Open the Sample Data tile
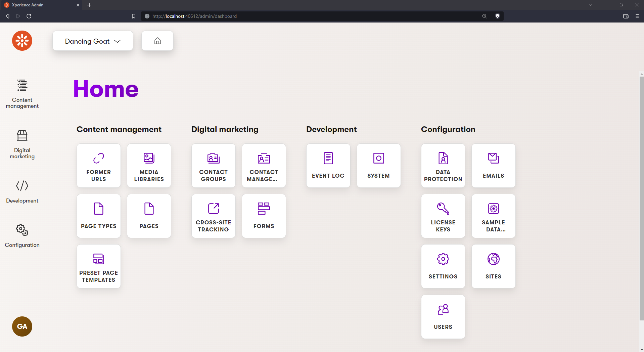Viewport: 644px width, 352px height. pyautogui.click(x=494, y=216)
